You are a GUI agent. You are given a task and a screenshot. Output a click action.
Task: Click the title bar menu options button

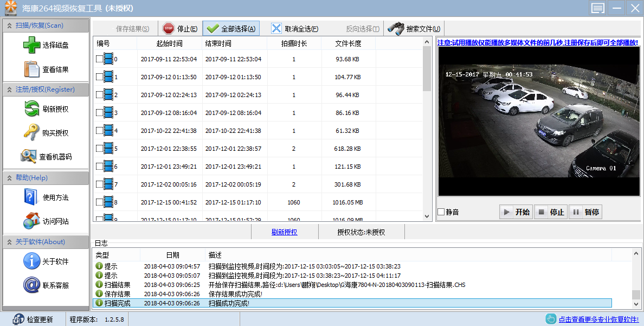point(597,8)
